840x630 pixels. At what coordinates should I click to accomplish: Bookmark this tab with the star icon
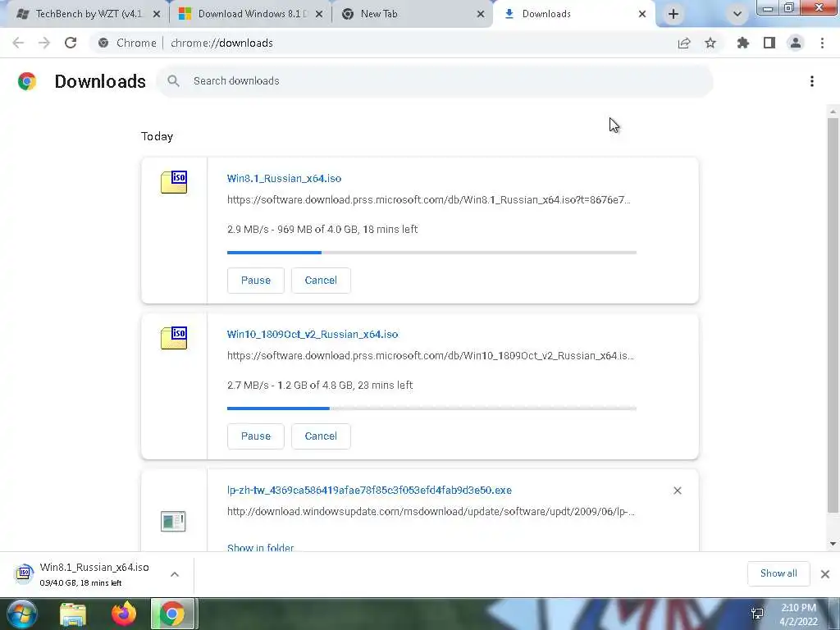[x=710, y=43]
